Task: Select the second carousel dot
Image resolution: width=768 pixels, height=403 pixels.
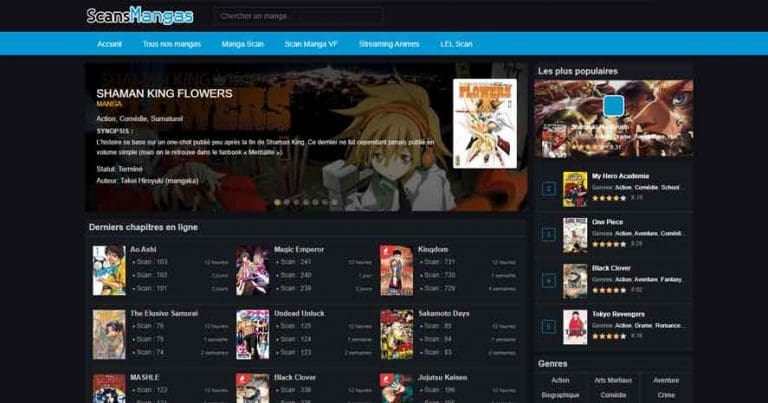Action: (x=287, y=202)
